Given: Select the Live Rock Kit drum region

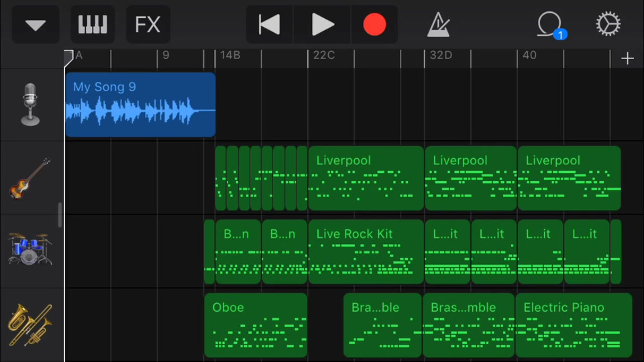Looking at the screenshot, I should click(x=366, y=251).
